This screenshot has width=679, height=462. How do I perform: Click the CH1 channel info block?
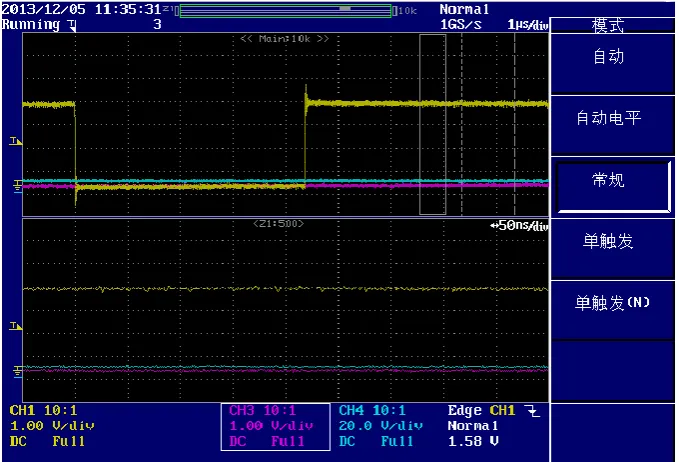(52, 426)
